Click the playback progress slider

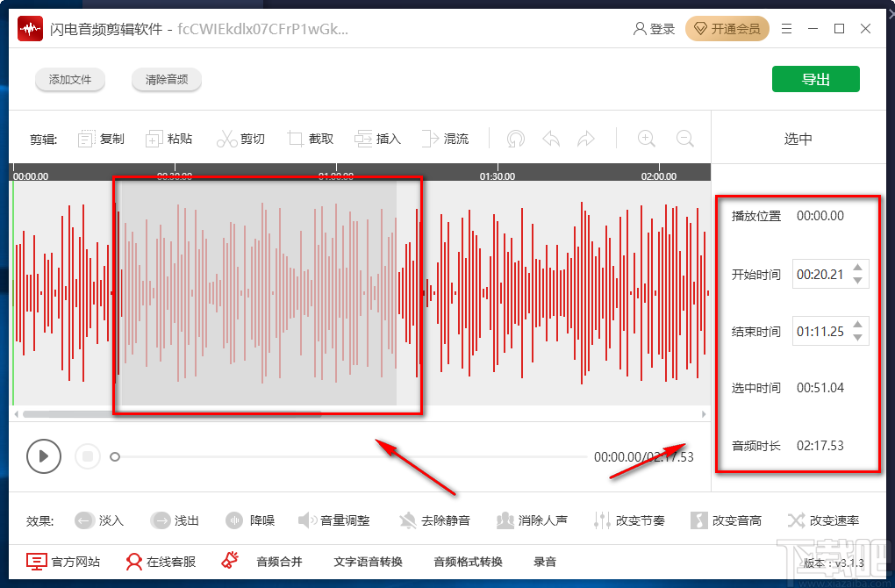[115, 456]
